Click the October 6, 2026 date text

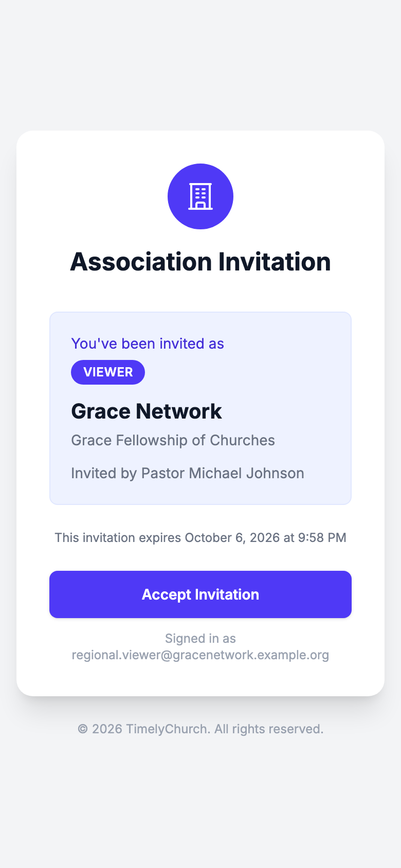pos(232,538)
